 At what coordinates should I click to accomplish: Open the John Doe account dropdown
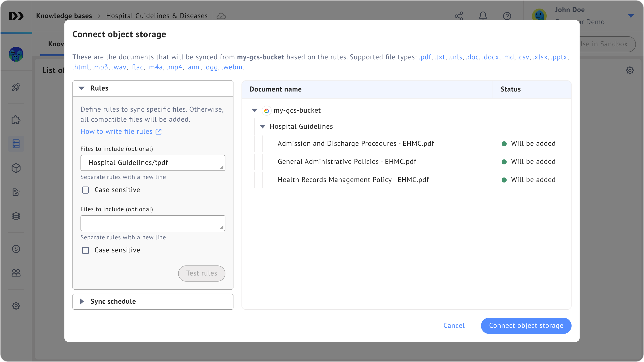(631, 16)
